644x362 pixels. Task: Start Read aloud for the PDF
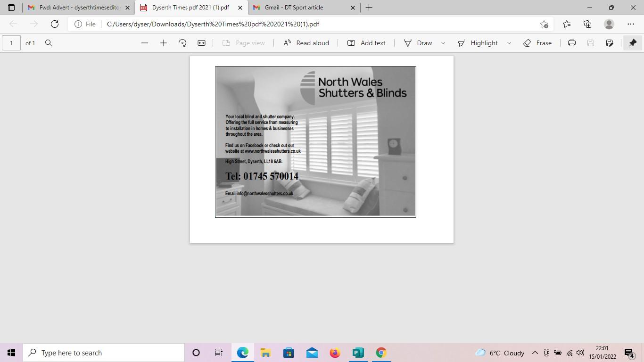[x=306, y=43]
